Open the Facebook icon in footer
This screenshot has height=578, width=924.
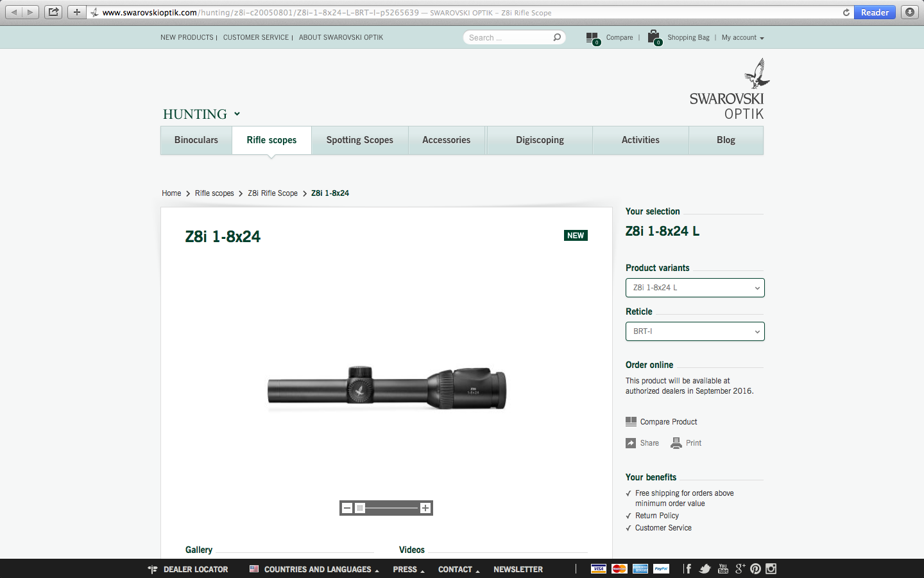(688, 568)
